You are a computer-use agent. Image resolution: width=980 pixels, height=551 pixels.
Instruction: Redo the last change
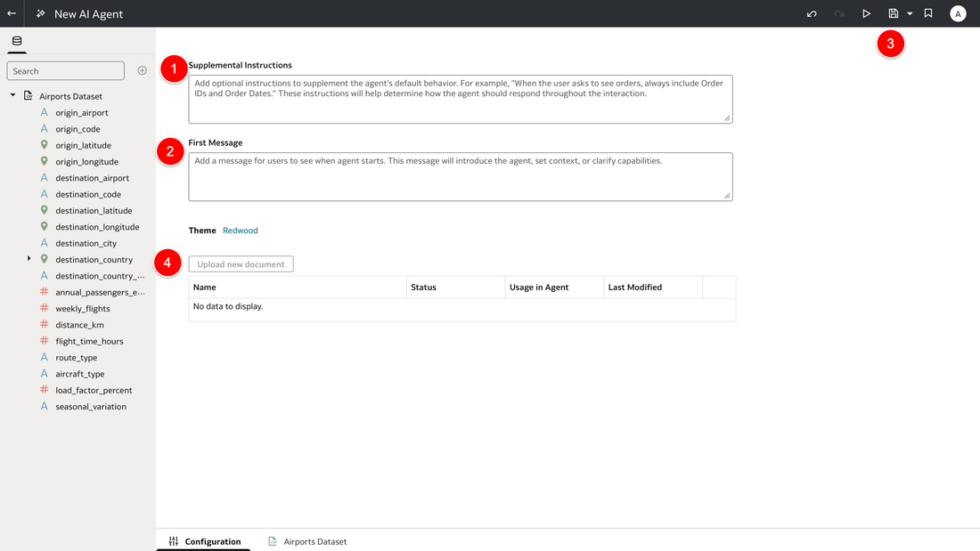(x=838, y=13)
